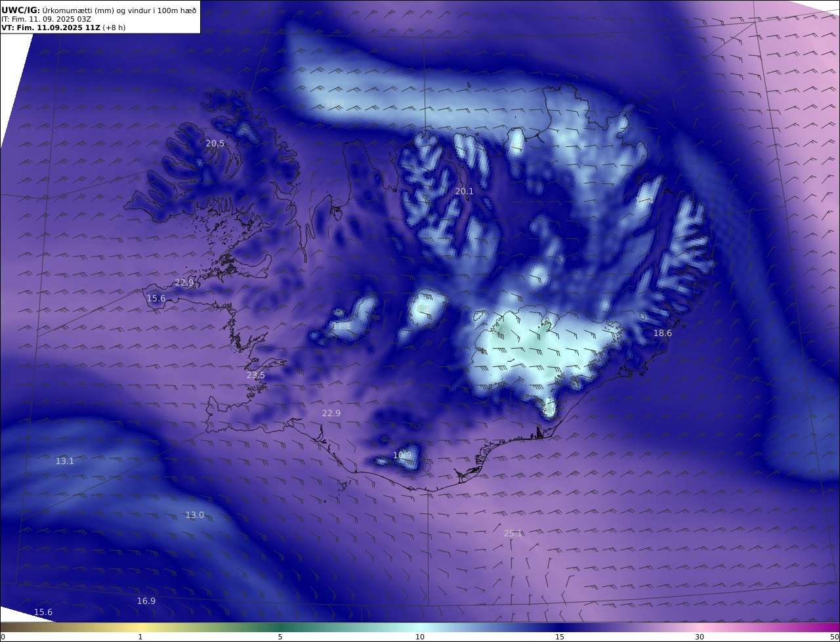Click the 13.1 value over the ocean
840x642 pixels.
tap(64, 461)
